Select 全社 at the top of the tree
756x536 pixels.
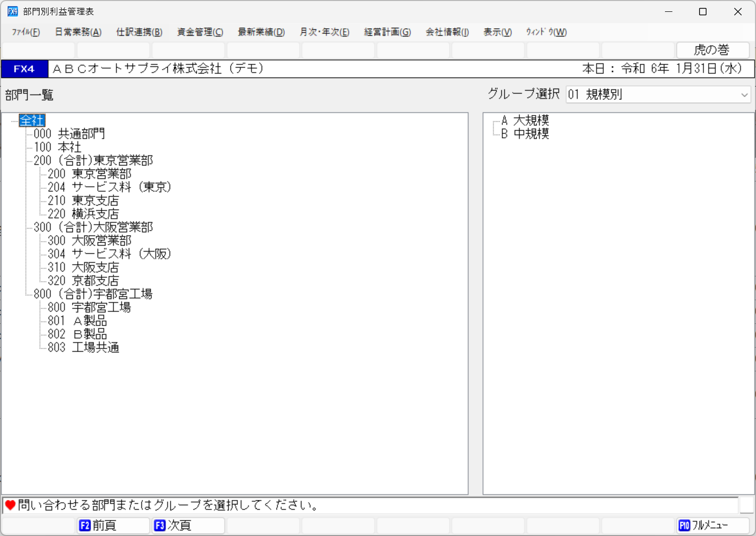click(32, 120)
